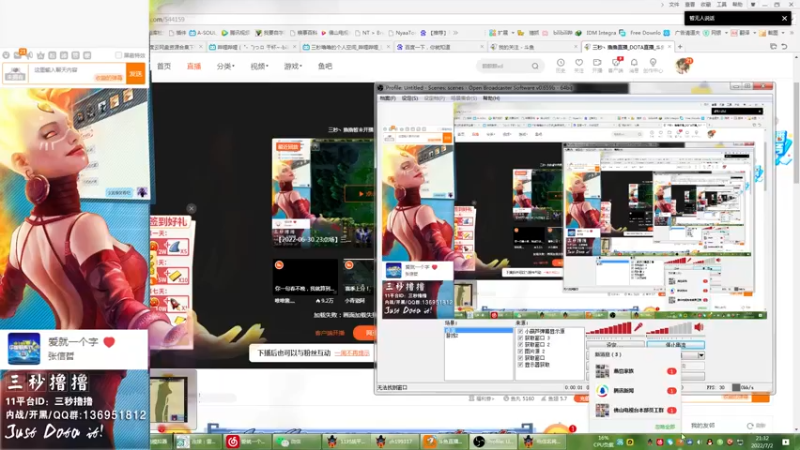Click the OBS desktop volume meter
The image size is (800, 450).
pos(669,328)
